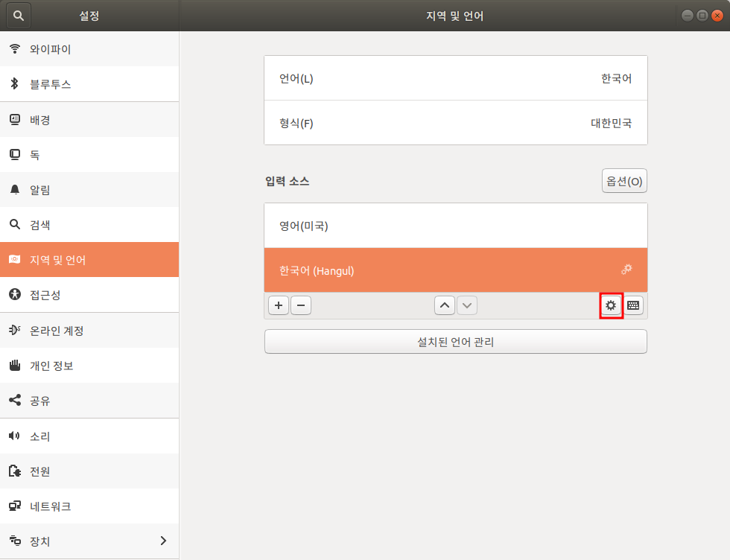Click the network icon next to 네트워크
This screenshot has width=730, height=560.
click(x=15, y=506)
